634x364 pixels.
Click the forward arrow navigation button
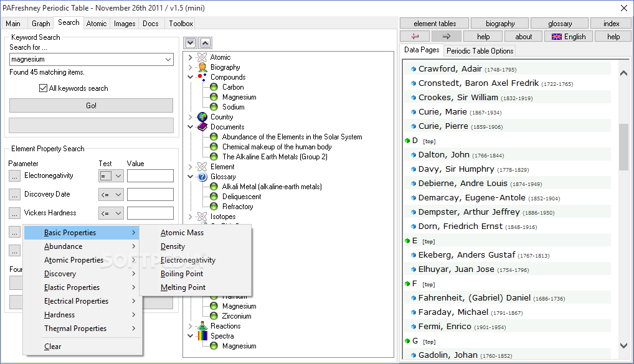pos(447,36)
